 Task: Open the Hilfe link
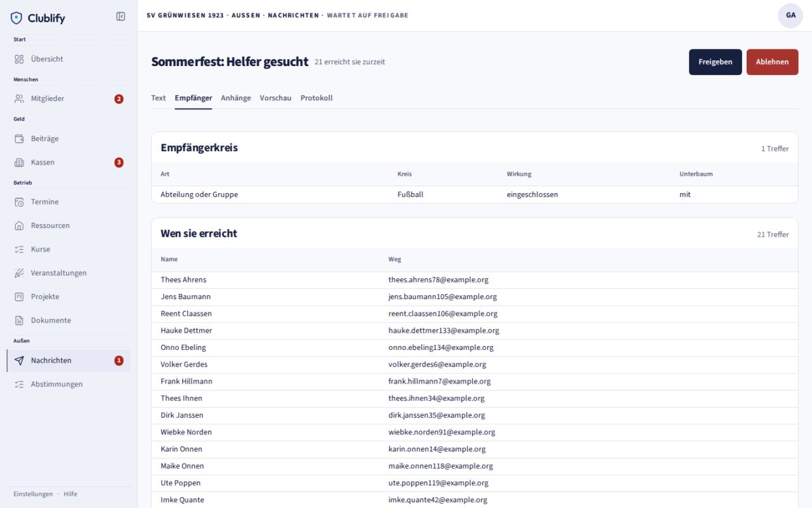pyautogui.click(x=70, y=494)
